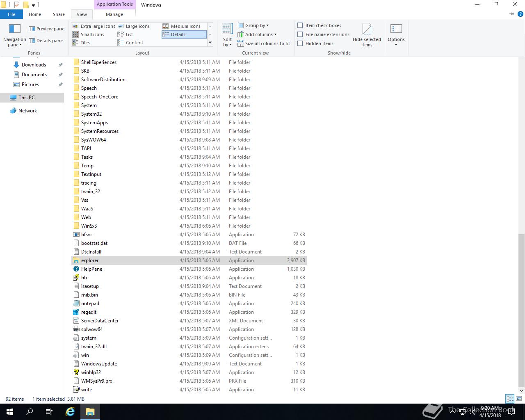Select the regedit application icon
The height and width of the screenshot is (420, 525).
coord(76,312)
